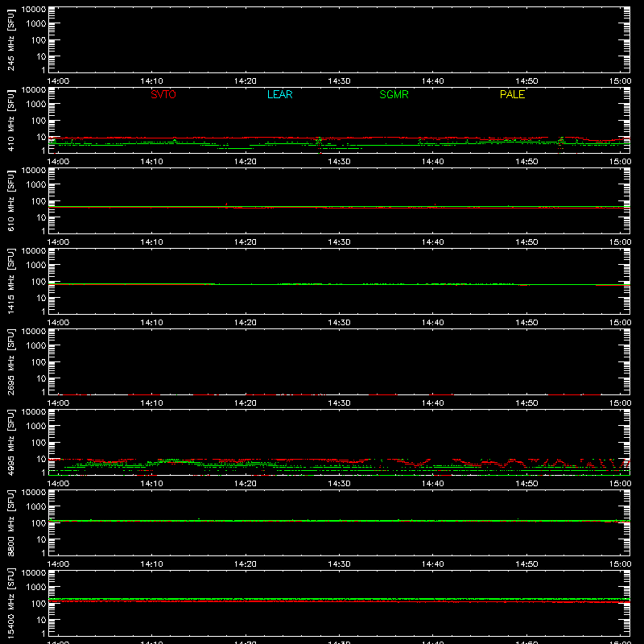Click the red SVTO legend label
644x644 pixels.
tap(163, 94)
